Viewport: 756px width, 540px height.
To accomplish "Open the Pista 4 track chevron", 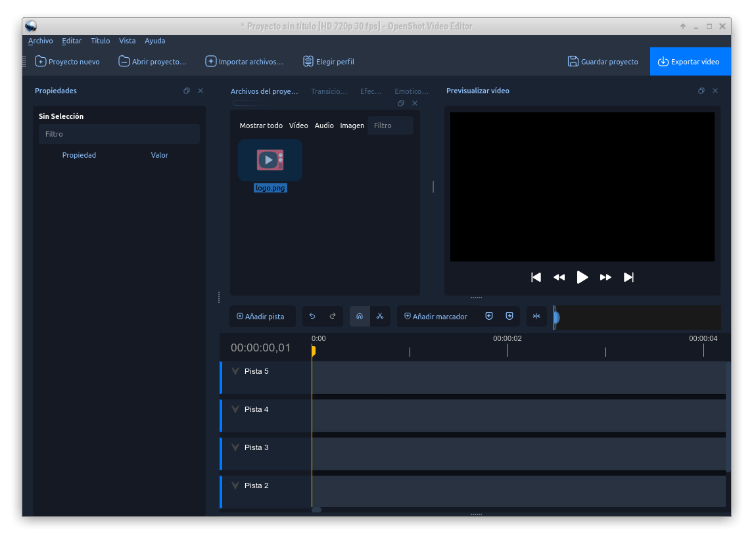I will coord(235,409).
